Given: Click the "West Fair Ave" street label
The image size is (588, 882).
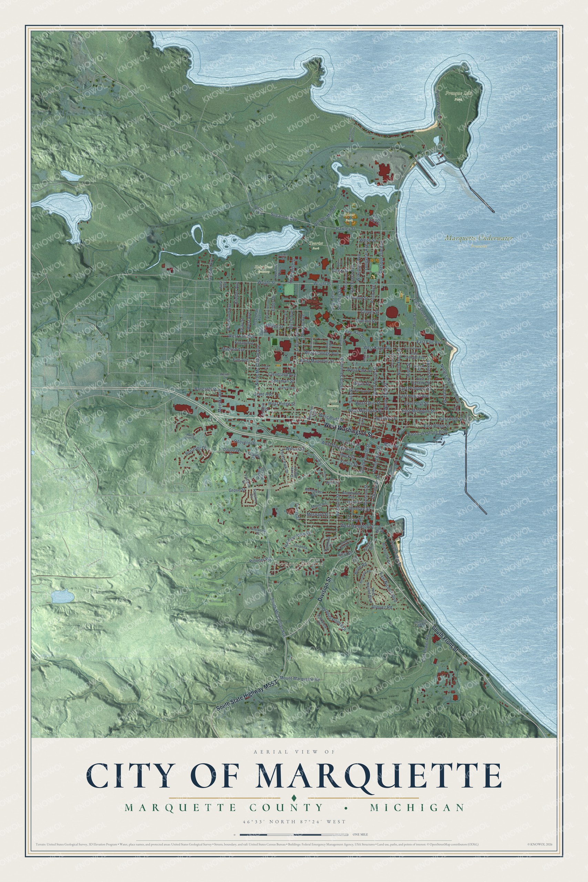Looking at the screenshot, I should pyautogui.click(x=241, y=336).
